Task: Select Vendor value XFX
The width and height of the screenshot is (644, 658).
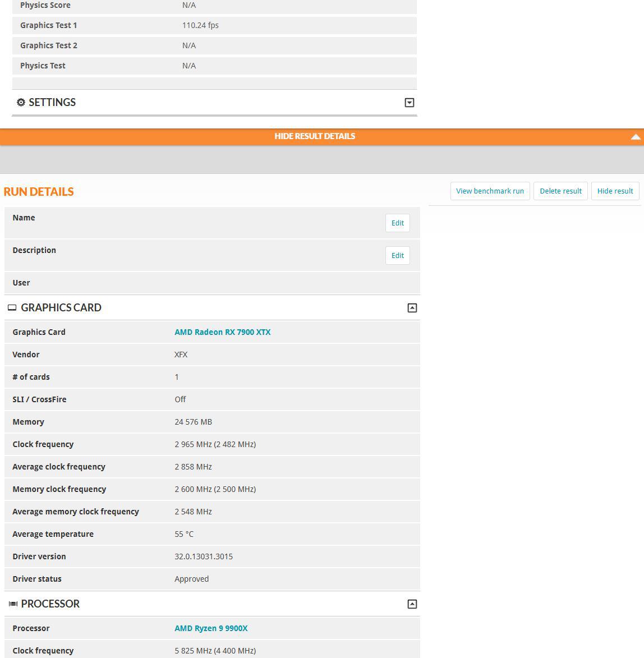Action: (x=181, y=355)
